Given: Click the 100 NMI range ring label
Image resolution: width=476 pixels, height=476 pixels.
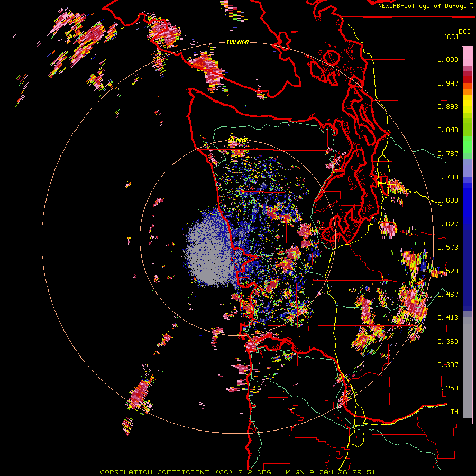Looking at the screenshot, I should pos(237,42).
